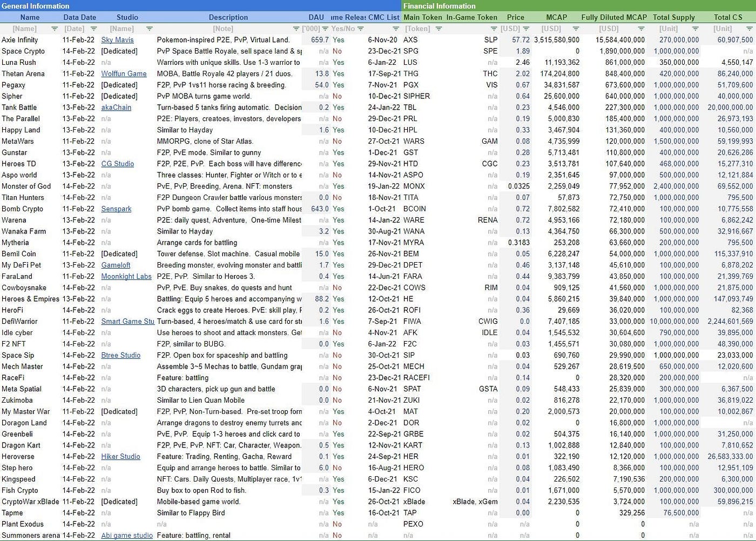Open the Studio [Name] column filter

coord(150,29)
